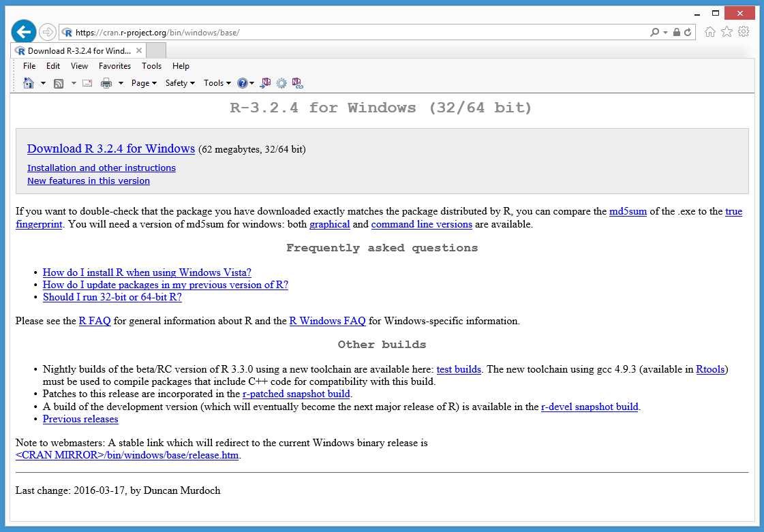The width and height of the screenshot is (764, 532).
Task: Refresh the page with the reload icon
Action: click(x=687, y=32)
